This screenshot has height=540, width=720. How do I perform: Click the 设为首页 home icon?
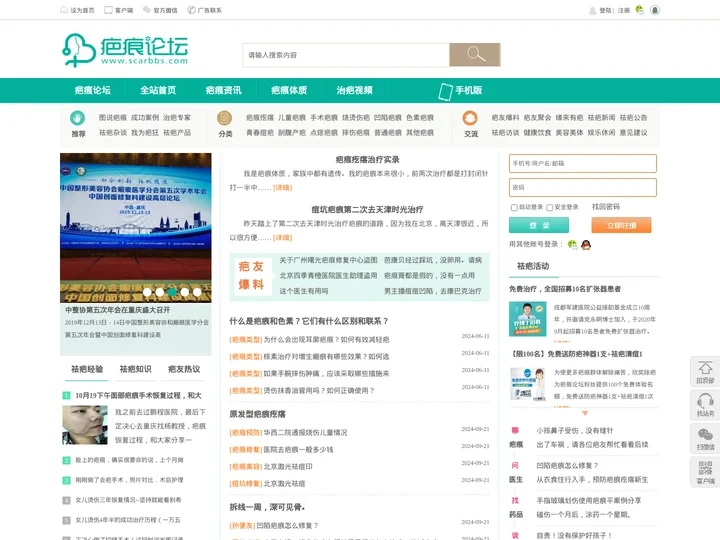coord(64,10)
